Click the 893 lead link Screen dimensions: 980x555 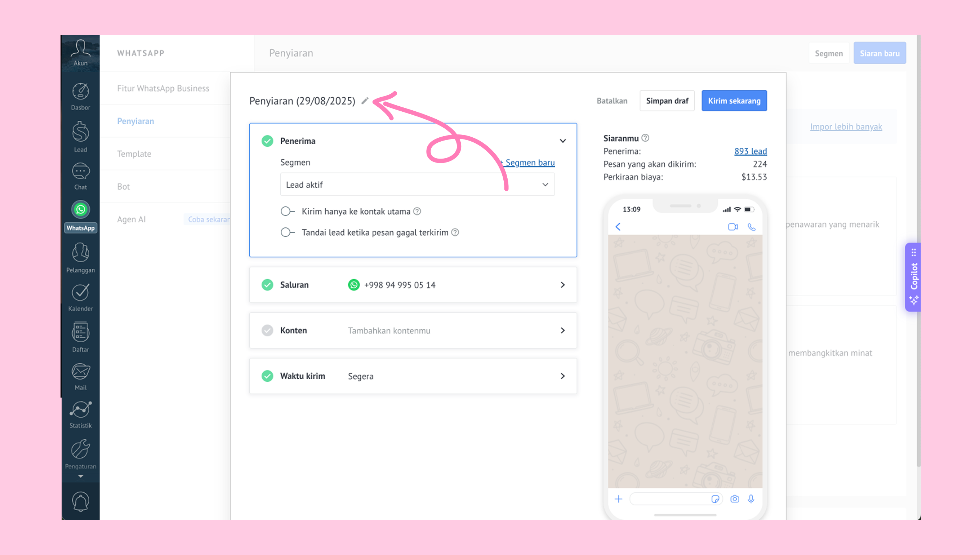[x=750, y=151]
